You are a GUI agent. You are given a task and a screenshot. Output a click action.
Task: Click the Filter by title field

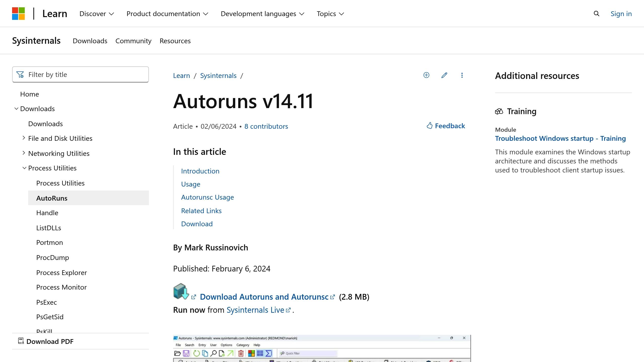(80, 74)
